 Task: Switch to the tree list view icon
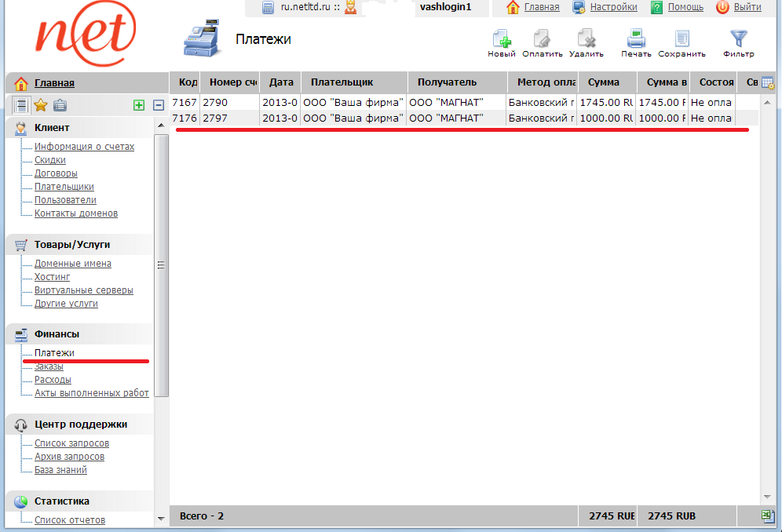21,105
